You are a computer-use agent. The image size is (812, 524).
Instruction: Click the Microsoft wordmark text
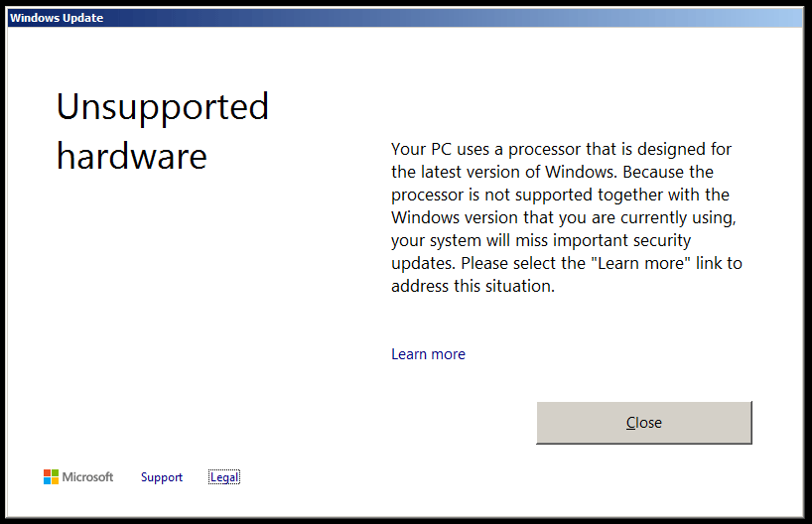click(x=88, y=477)
